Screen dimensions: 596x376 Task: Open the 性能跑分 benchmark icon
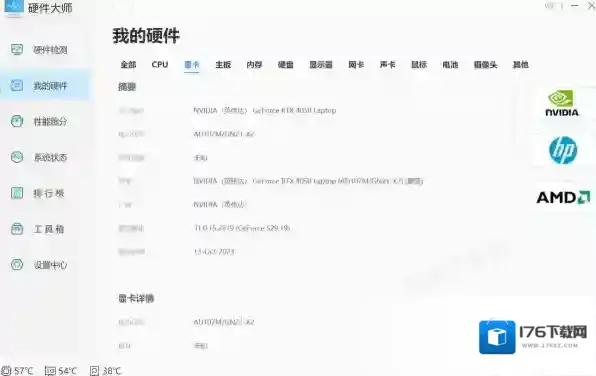(x=17, y=121)
